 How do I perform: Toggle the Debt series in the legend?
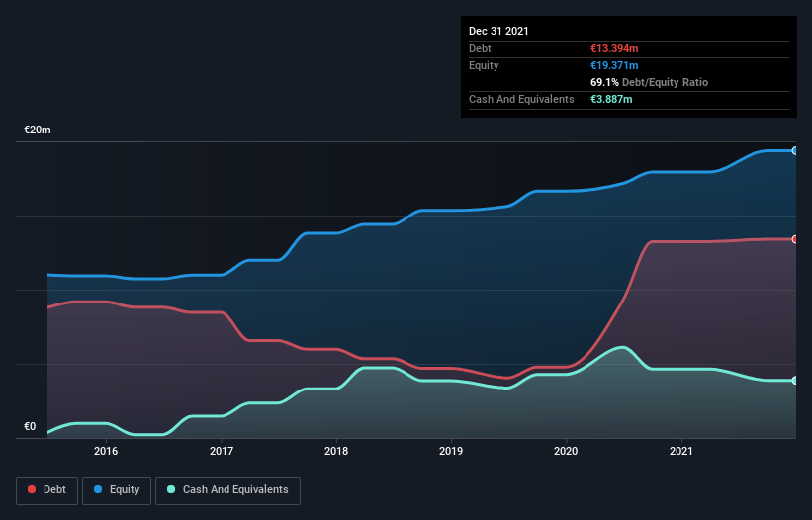click(47, 490)
